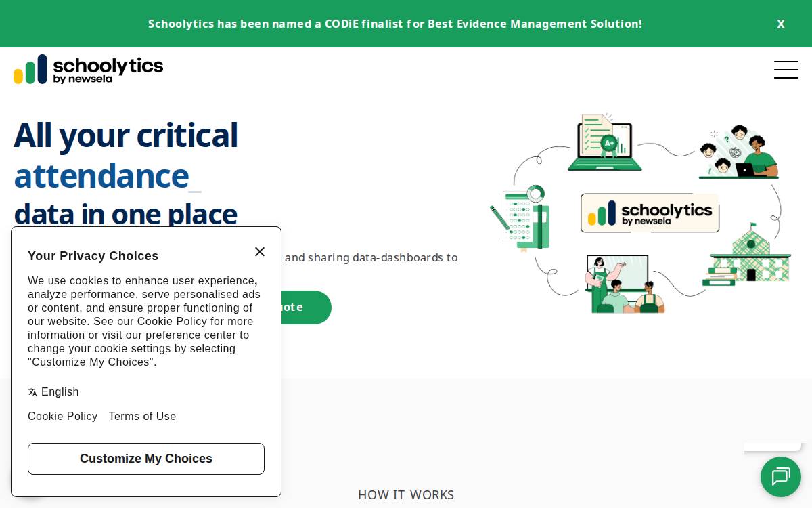This screenshot has height=508, width=812.
Task: Click the Schoolytics badge in hero graphic
Action: [650, 213]
